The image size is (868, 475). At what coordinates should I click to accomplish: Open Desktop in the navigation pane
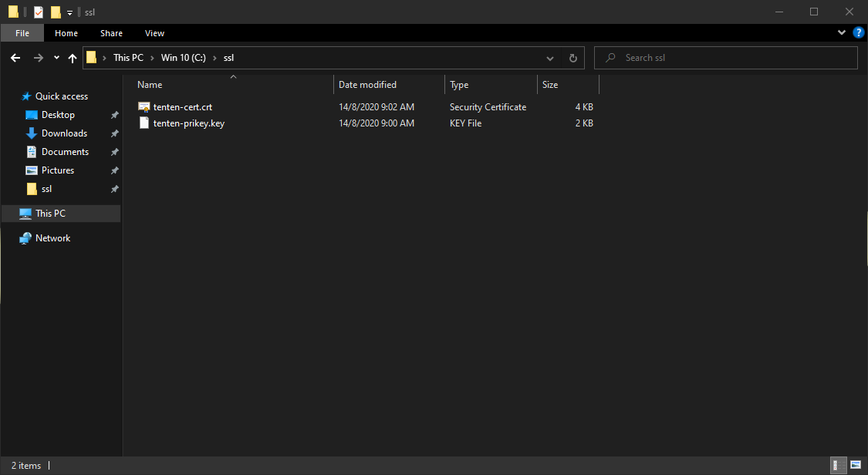point(58,114)
